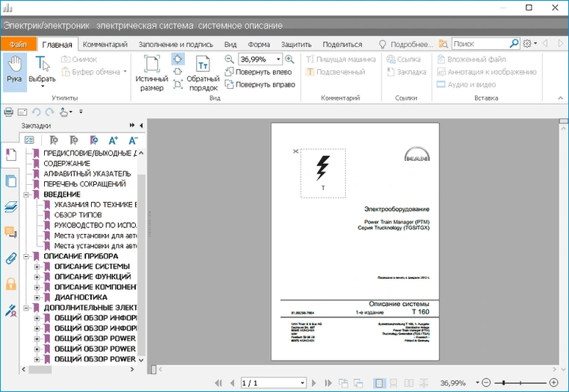Open the ОБЗОР ТИПОВ bookmark
This screenshot has height=392, width=569.
point(78,215)
